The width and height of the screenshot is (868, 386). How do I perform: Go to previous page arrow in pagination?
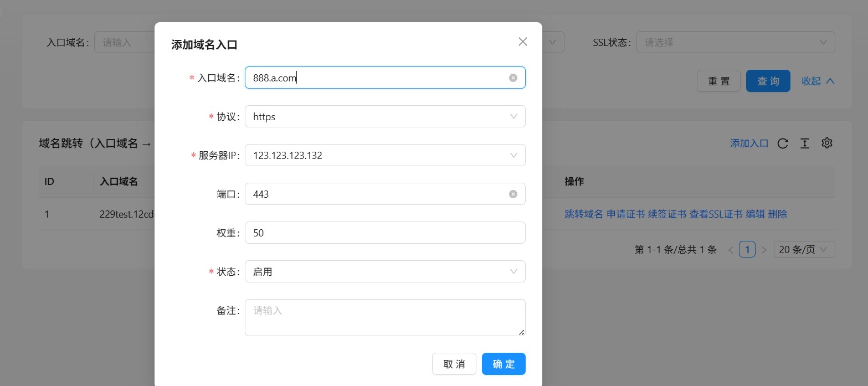click(x=731, y=250)
